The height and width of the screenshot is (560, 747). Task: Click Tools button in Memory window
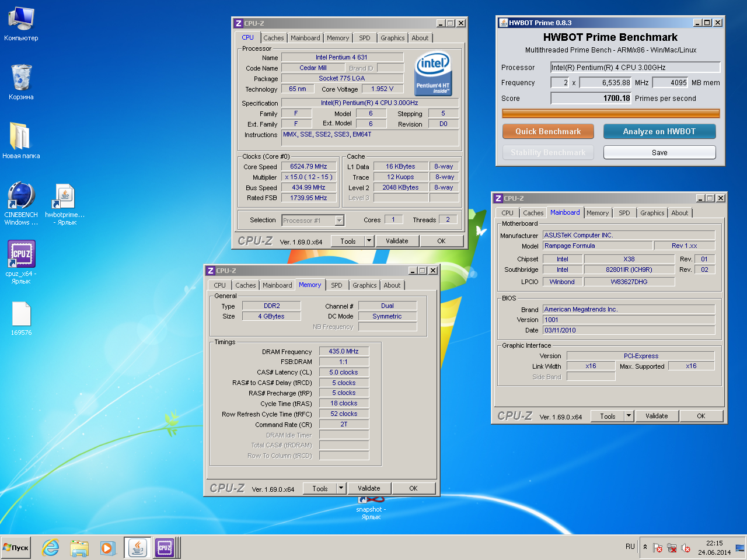[320, 488]
